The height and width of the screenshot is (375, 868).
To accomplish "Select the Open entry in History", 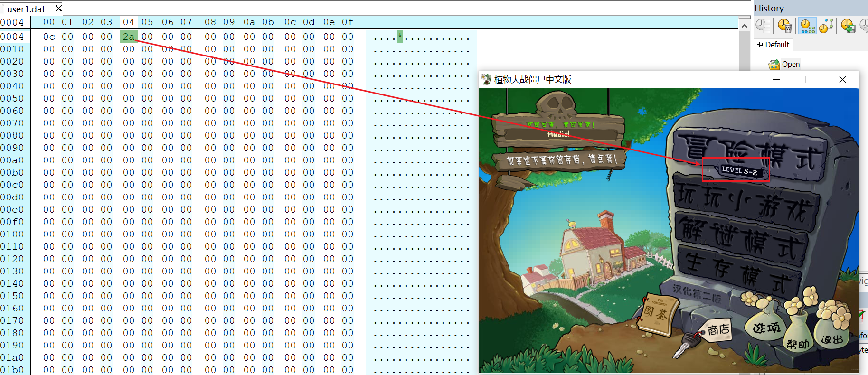I will [x=791, y=64].
